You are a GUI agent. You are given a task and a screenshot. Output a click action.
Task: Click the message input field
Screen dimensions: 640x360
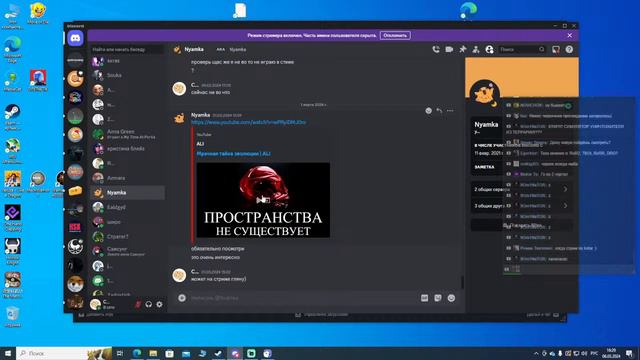[302, 298]
